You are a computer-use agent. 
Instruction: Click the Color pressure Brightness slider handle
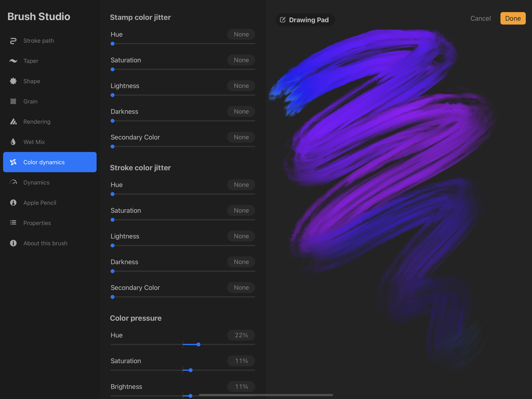coord(190,396)
